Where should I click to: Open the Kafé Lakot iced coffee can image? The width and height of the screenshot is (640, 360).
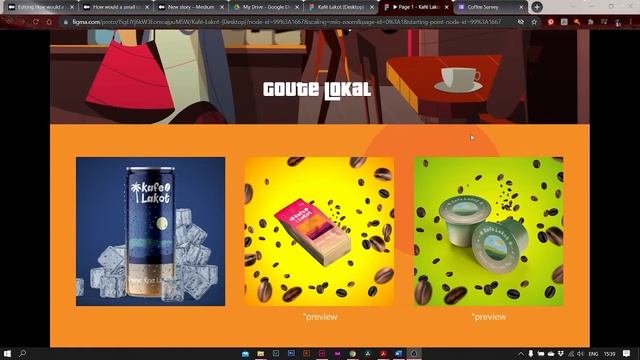tap(150, 231)
